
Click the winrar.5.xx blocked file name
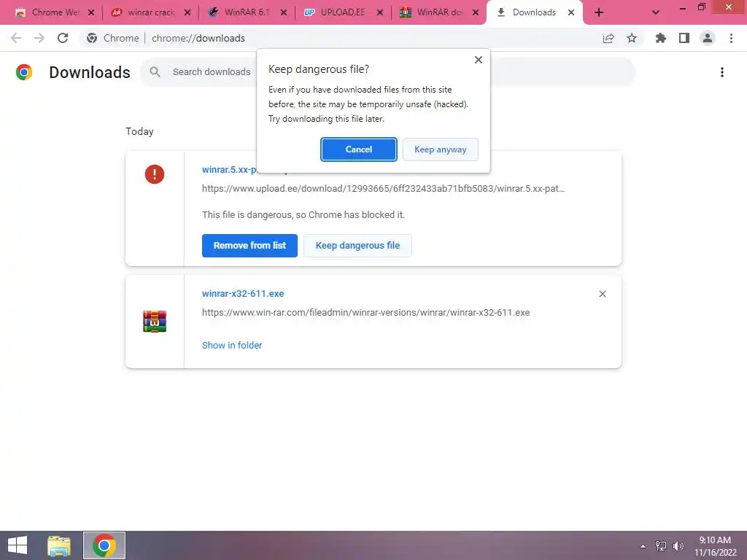(229, 169)
